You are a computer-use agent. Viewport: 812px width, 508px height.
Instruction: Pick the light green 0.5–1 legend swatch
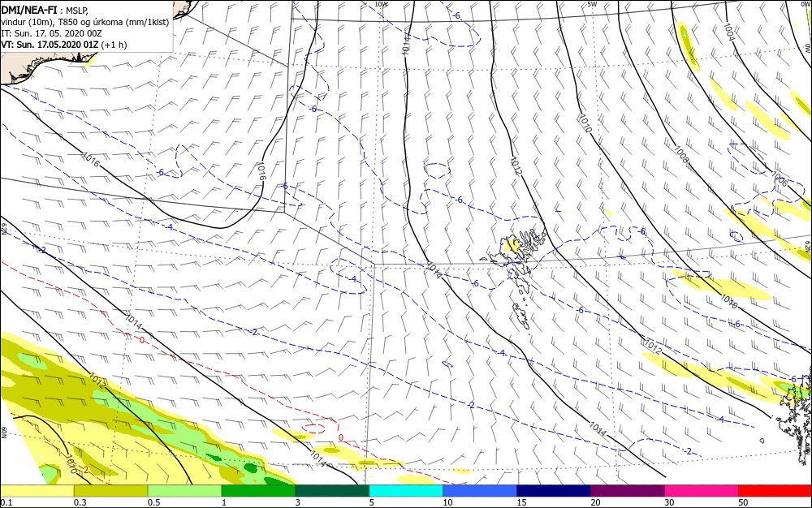click(x=184, y=491)
